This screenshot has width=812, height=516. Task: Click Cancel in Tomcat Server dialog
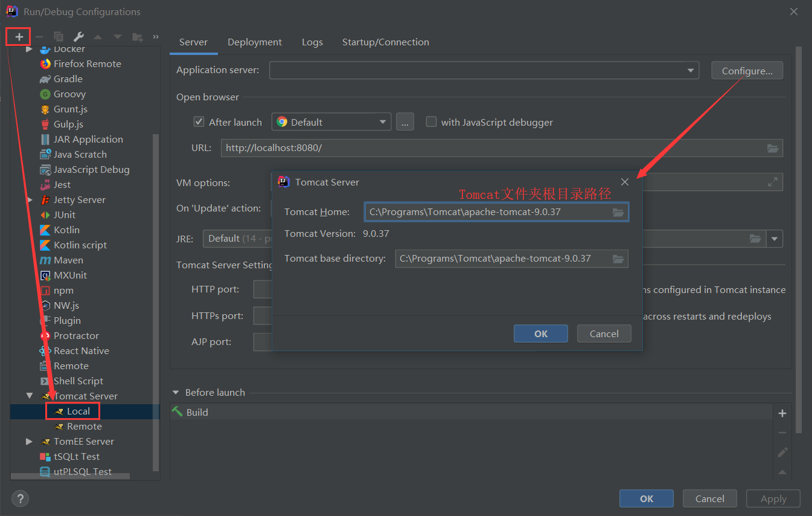point(604,334)
